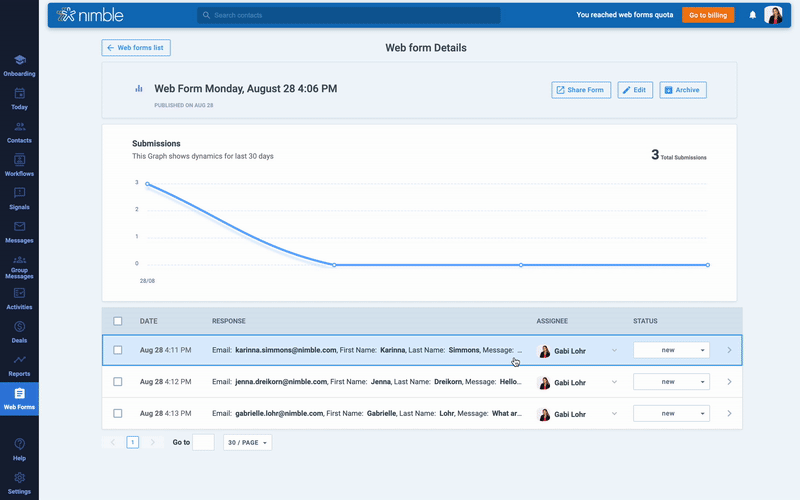Screen dimensions: 800x500
Task: Expand Karinna Simmons row with right chevron
Action: coord(729,350)
